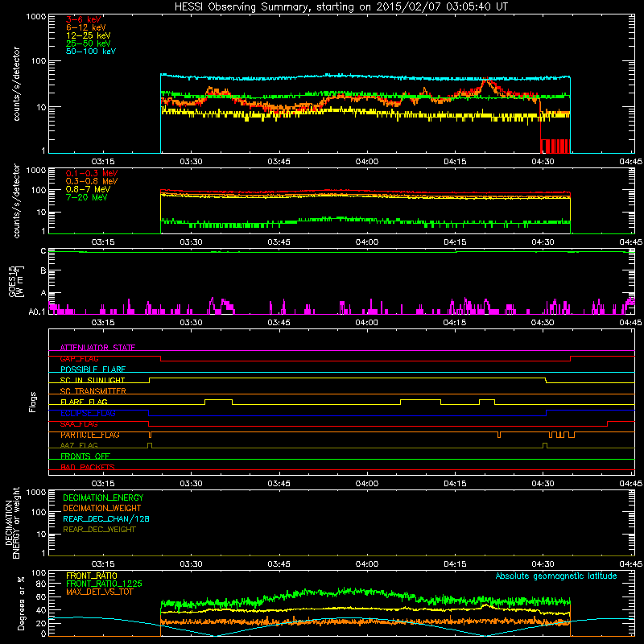Click the HESSI Observing Summary title

(341, 7)
